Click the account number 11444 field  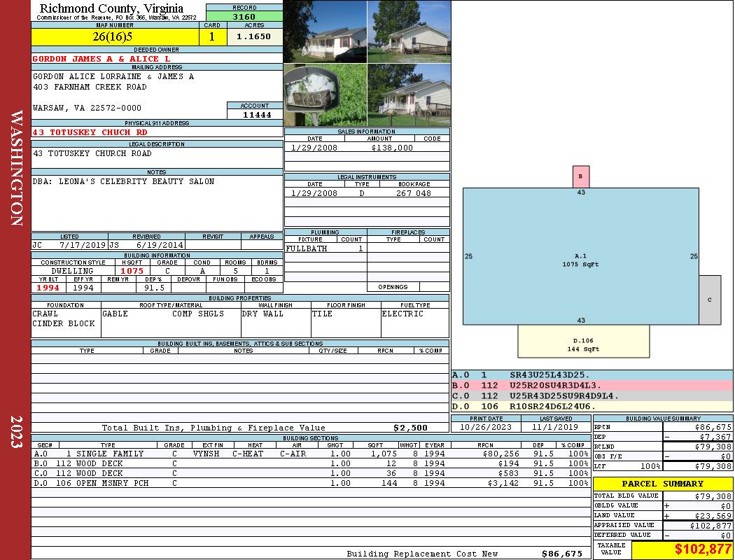click(x=255, y=115)
